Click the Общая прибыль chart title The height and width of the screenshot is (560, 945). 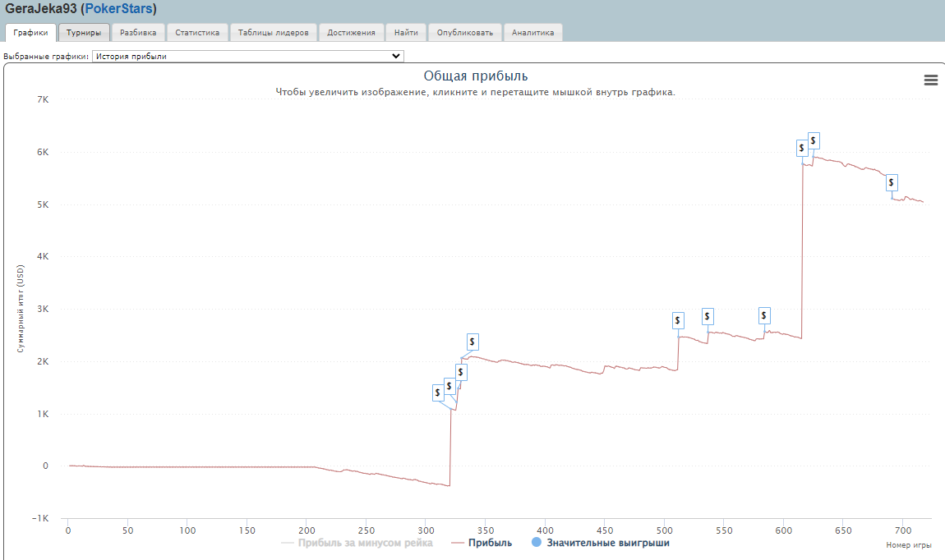click(x=475, y=76)
